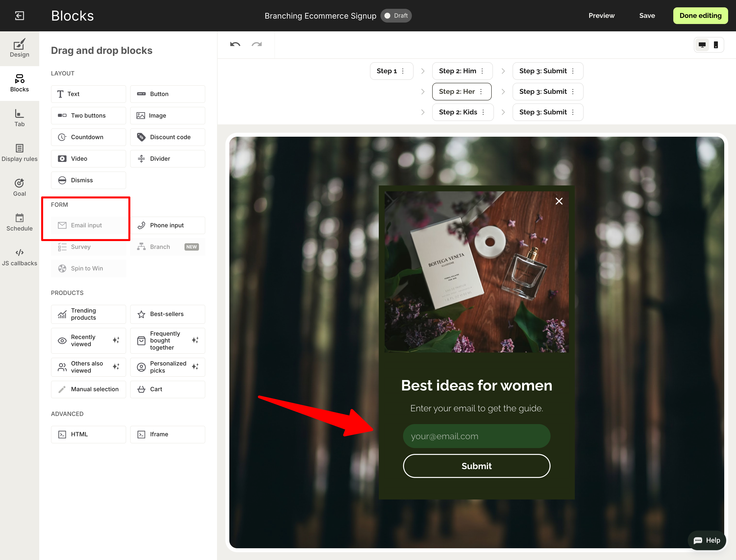This screenshot has width=736, height=560.
Task: Click the undo arrow icon
Action: coord(235,45)
